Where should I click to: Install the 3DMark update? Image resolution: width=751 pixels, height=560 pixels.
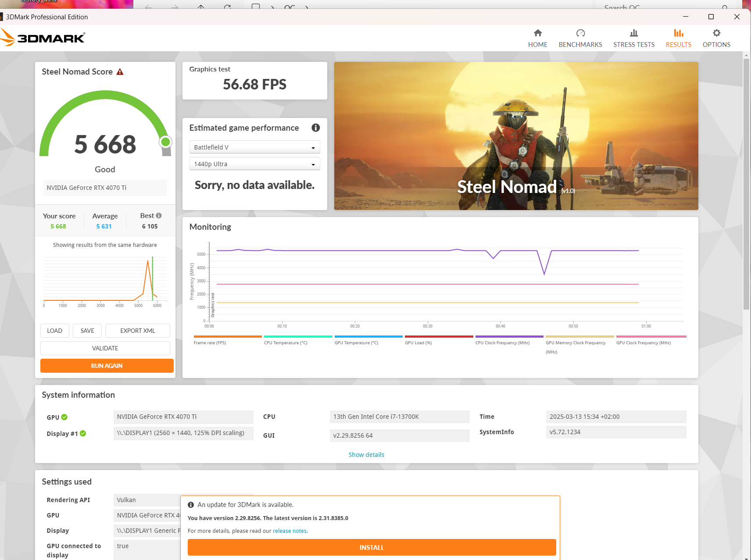pyautogui.click(x=372, y=547)
